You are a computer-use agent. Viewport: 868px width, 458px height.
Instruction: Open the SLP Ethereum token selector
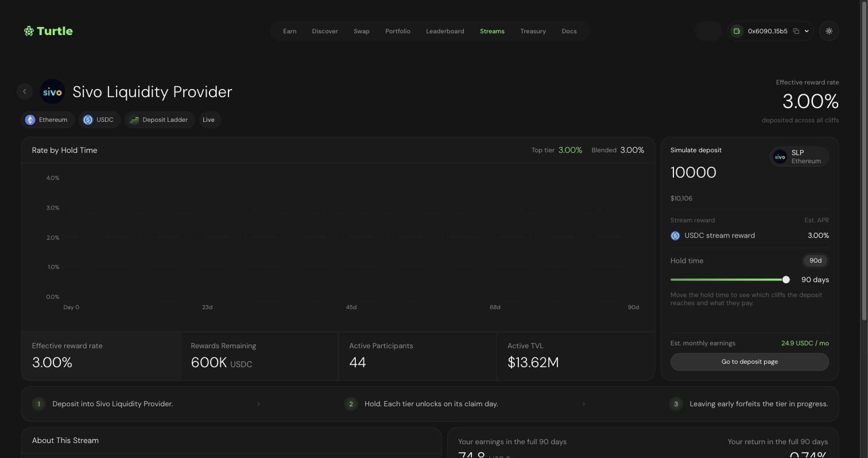799,157
